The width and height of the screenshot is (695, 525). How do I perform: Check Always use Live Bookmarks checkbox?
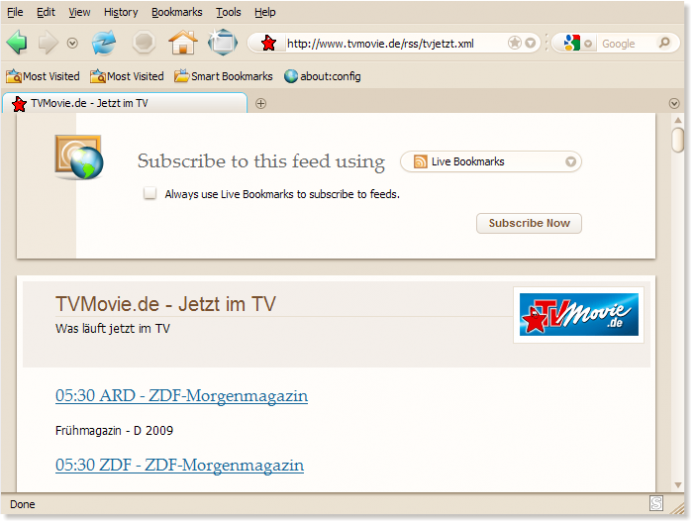pos(150,193)
